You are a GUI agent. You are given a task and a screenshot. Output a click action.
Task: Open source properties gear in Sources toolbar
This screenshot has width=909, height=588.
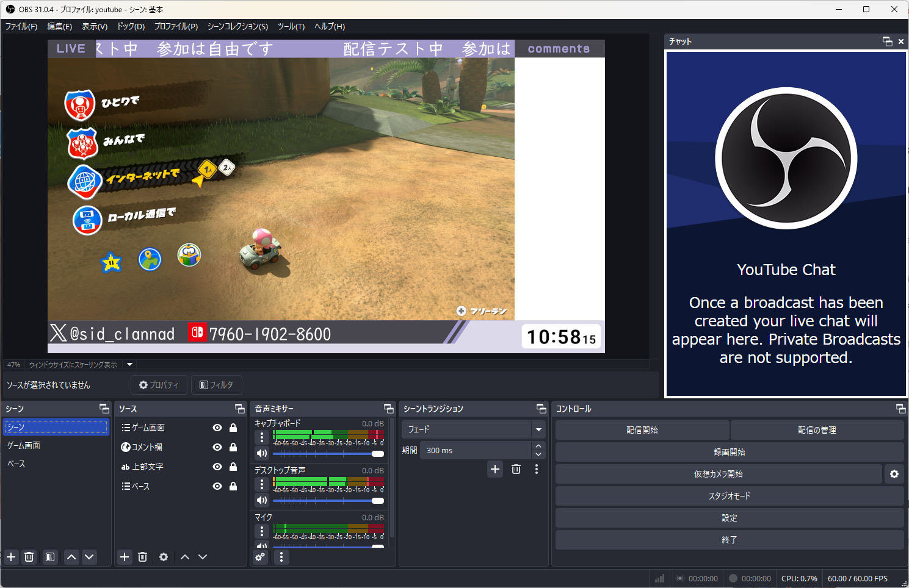point(164,557)
